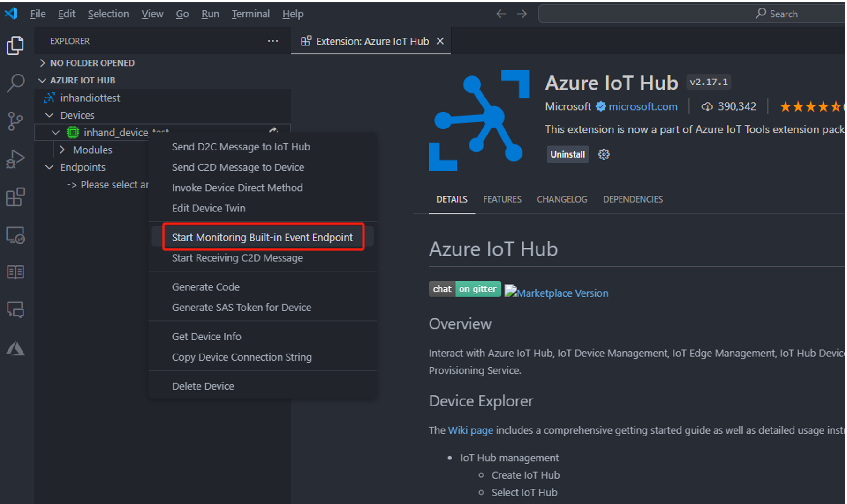847x504 pixels.
Task: Expand the Modules tree node
Action: coord(62,150)
